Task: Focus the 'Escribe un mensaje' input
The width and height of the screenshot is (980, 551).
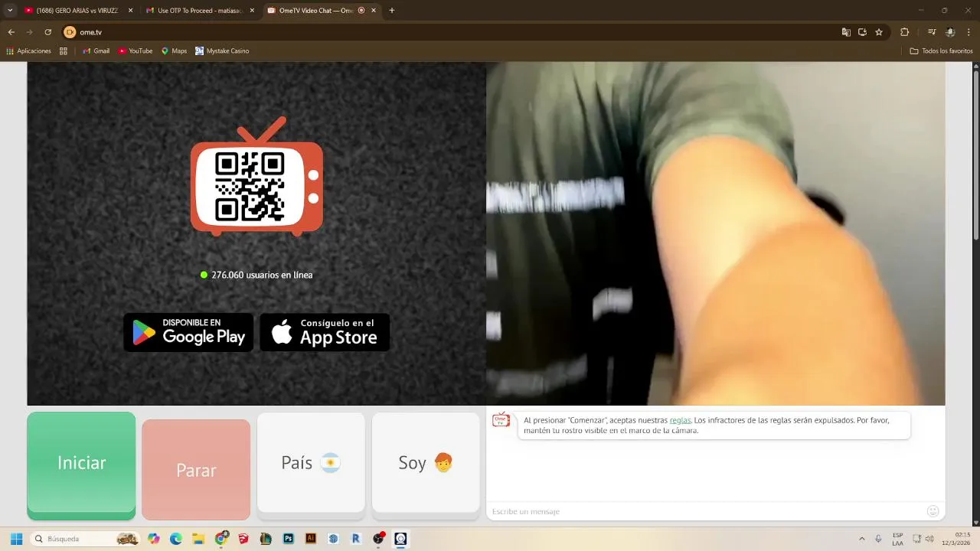Action: coord(704,511)
